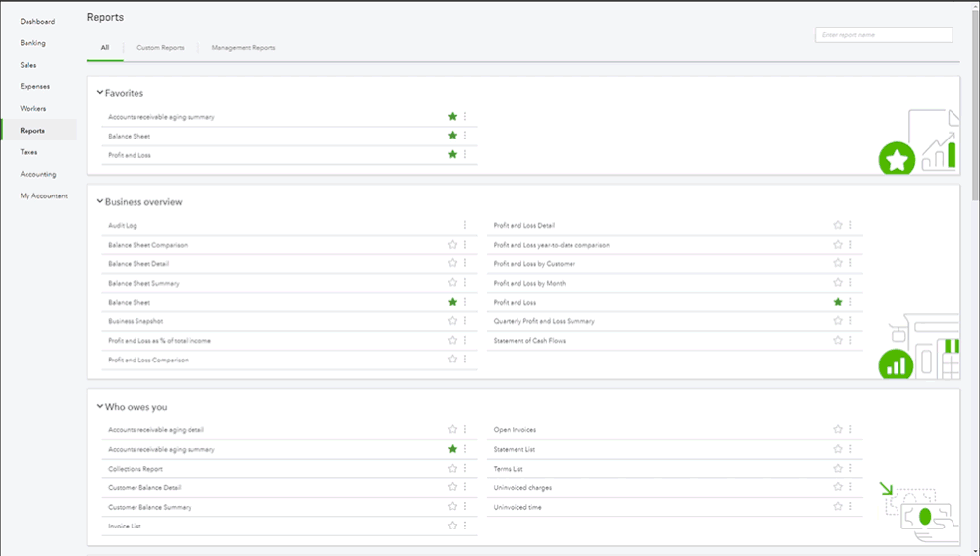Switch to the All reports tab
The height and width of the screenshot is (556, 980).
tap(105, 47)
